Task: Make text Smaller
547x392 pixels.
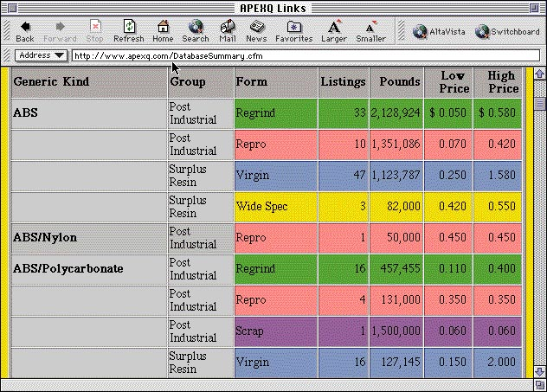Action: tap(370, 31)
